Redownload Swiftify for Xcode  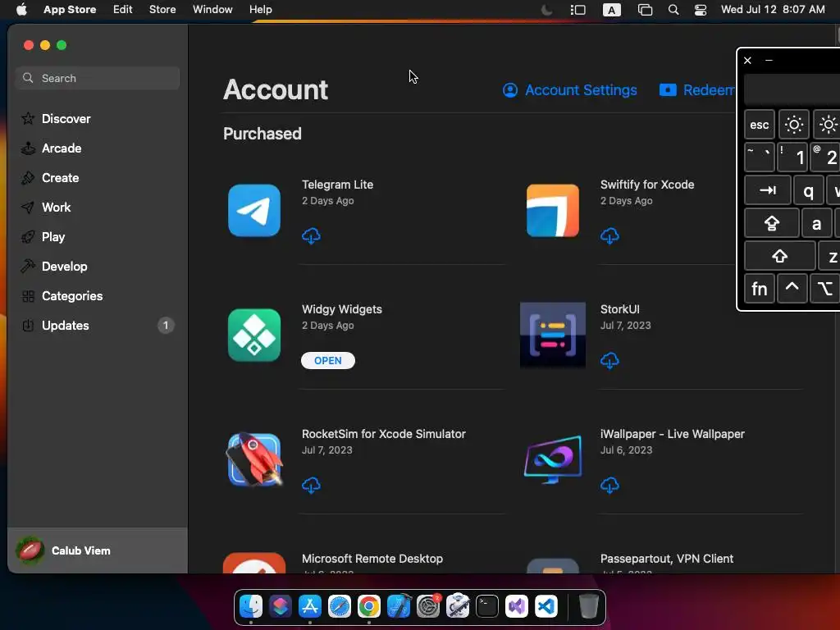[x=609, y=235]
